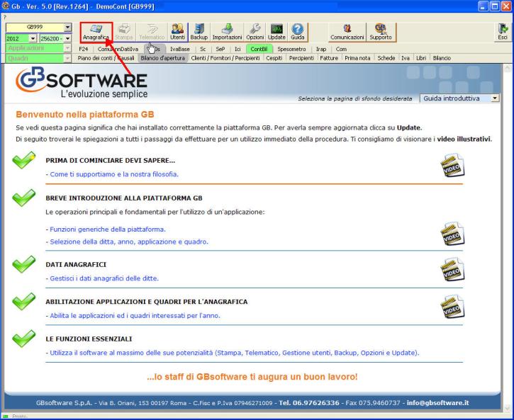Select the Com tab
The width and height of the screenshot is (514, 420).
(341, 49)
